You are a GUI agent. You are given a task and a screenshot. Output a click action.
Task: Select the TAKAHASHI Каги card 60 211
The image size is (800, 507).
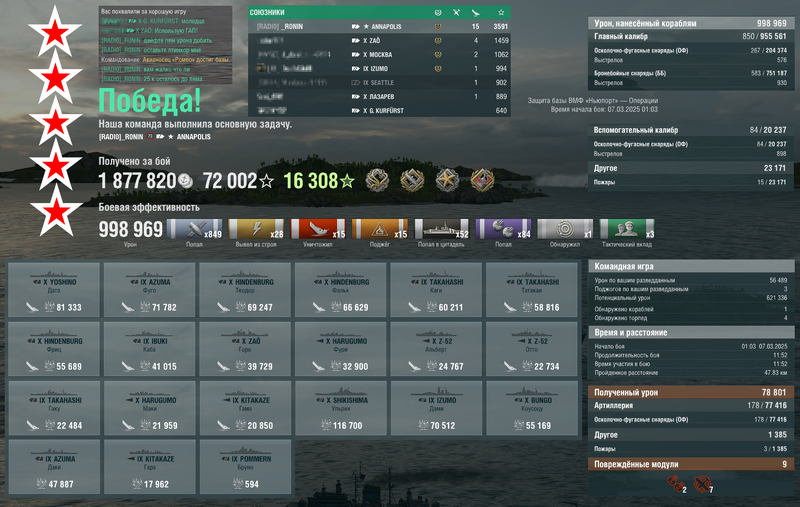point(436,290)
